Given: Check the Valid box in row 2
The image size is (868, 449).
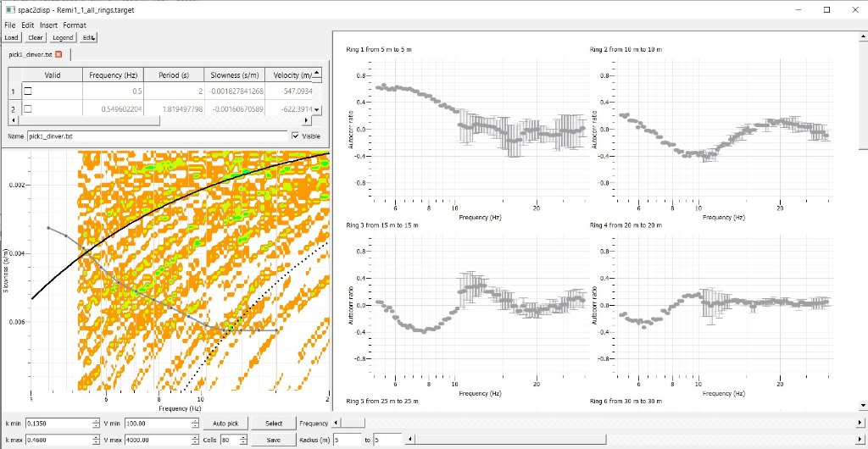Looking at the screenshot, I should [x=28, y=109].
